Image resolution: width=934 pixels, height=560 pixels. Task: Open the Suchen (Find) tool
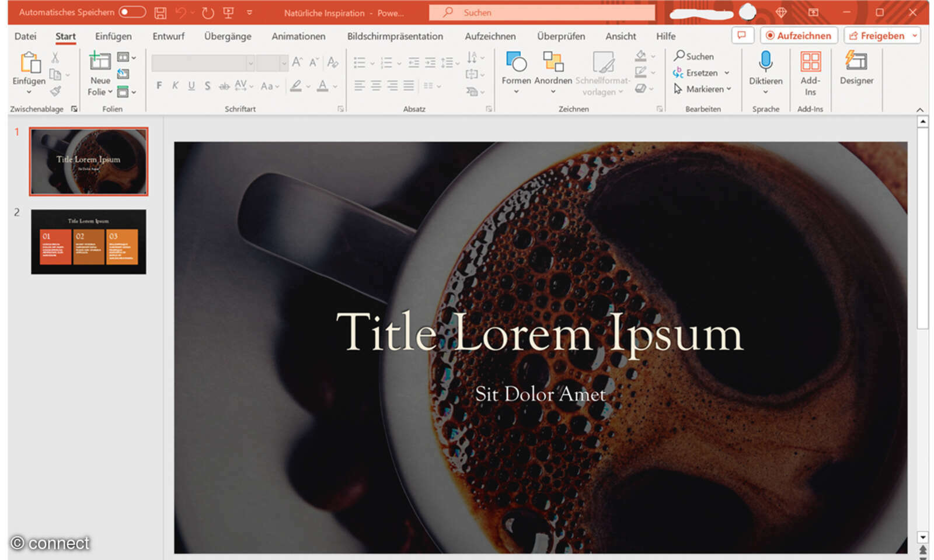pos(695,56)
